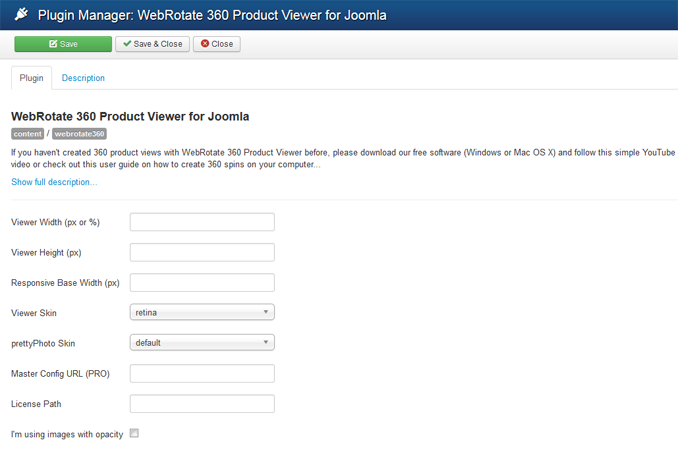Open the Viewer Skin dropdown
This screenshot has height=449, width=678.
(202, 312)
